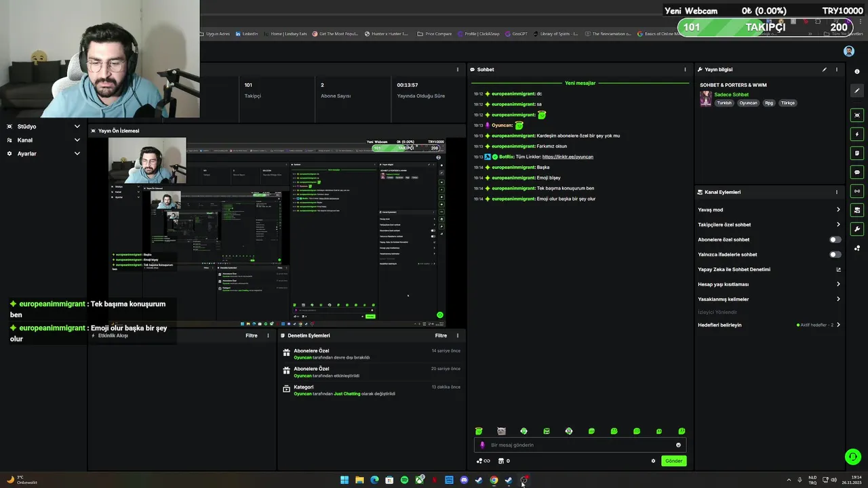Image resolution: width=868 pixels, height=488 pixels.
Task: Open Google Chrome from taskbar
Action: [x=494, y=480]
